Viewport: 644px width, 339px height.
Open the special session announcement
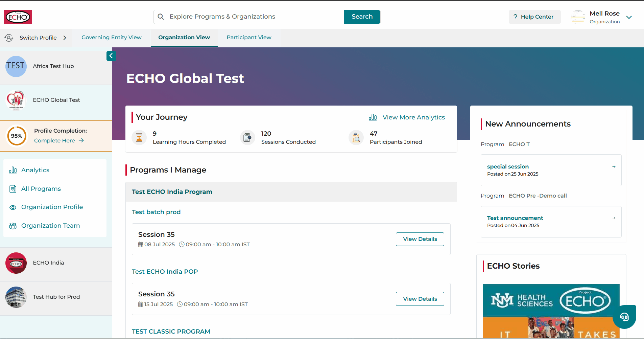508,166
